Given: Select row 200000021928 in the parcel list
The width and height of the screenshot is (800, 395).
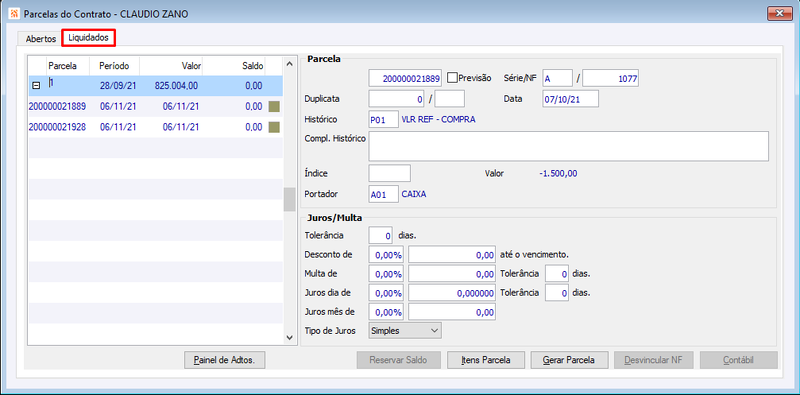Looking at the screenshot, I should pos(155,127).
